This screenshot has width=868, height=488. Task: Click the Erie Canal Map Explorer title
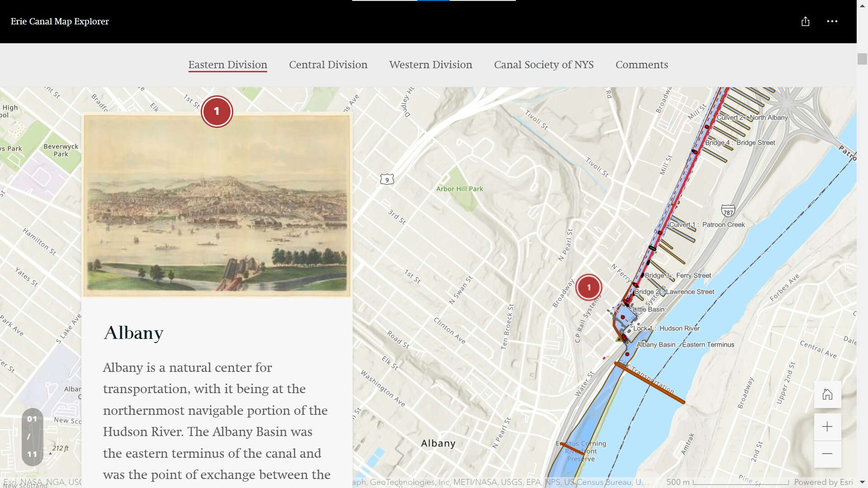coord(59,21)
